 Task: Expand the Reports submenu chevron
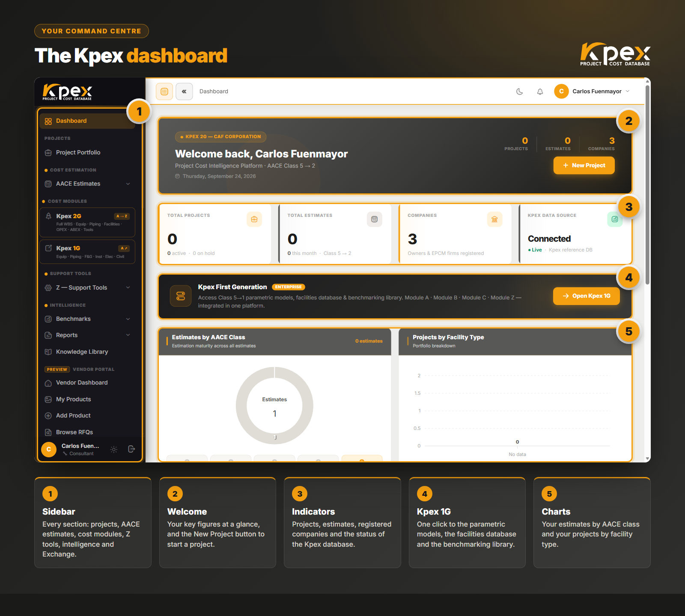(x=128, y=335)
